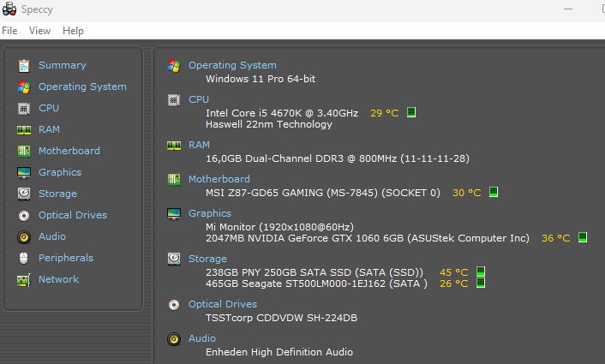The height and width of the screenshot is (364, 605).
Task: Go to Motherboard section in sidebar
Action: tap(69, 151)
